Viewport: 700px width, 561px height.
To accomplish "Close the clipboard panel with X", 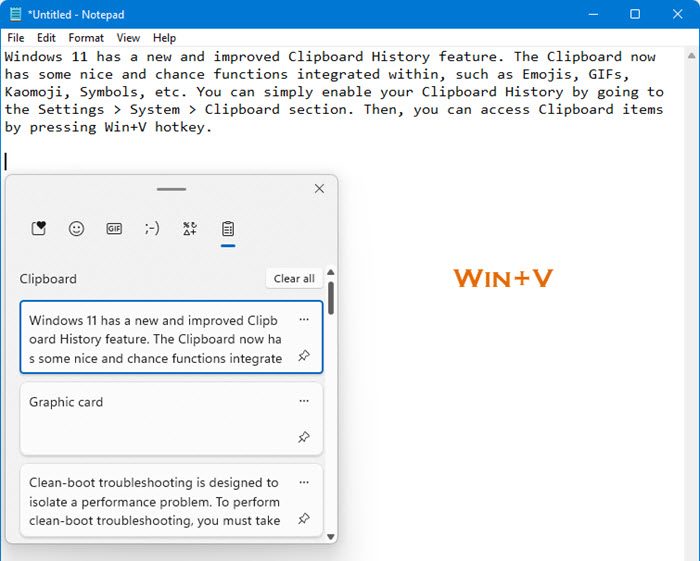I will pyautogui.click(x=319, y=188).
